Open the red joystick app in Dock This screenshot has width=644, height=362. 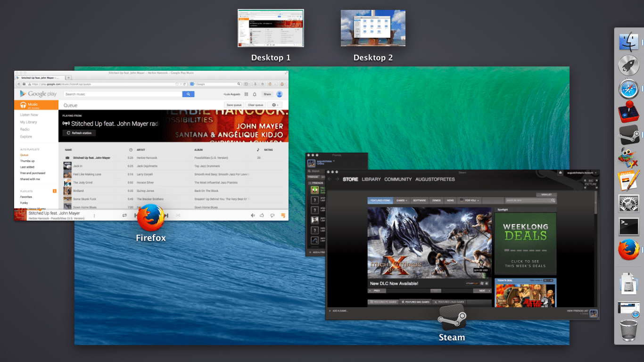(x=628, y=112)
